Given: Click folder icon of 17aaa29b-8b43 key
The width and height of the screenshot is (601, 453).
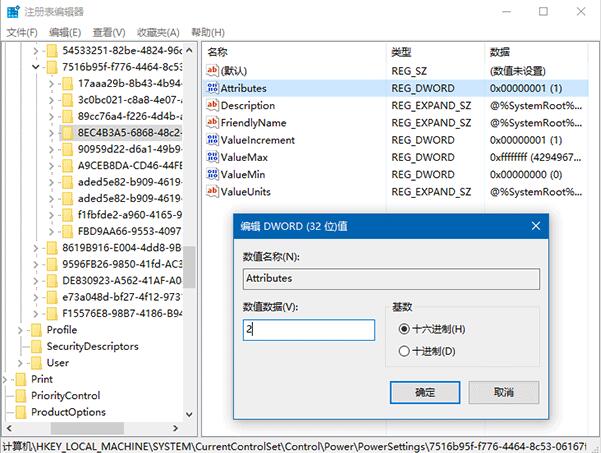Looking at the screenshot, I should pyautogui.click(x=67, y=84).
